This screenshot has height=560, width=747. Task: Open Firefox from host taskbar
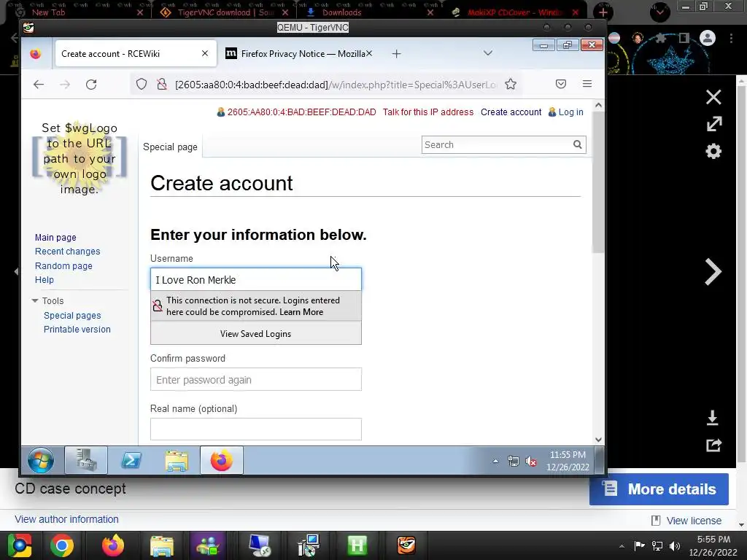coord(112,545)
